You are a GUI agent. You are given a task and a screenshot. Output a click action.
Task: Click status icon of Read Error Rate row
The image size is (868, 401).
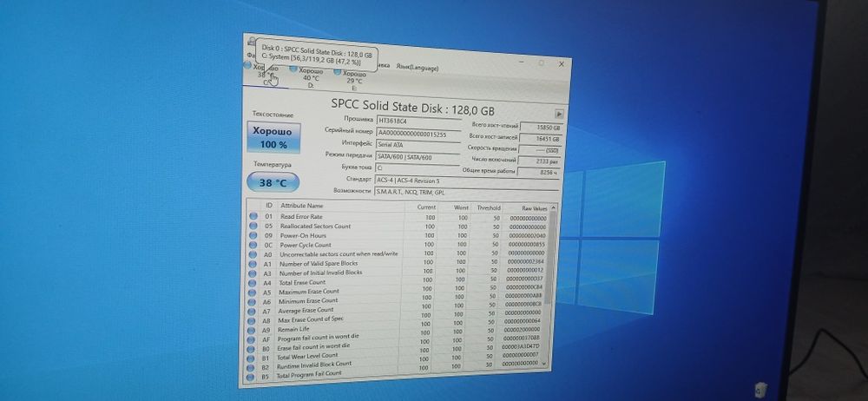[253, 217]
